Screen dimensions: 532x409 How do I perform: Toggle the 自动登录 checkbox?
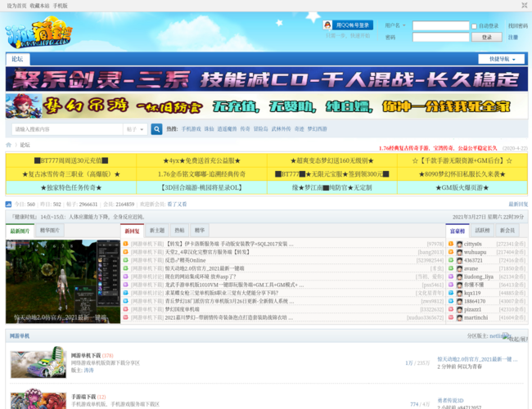click(x=475, y=26)
